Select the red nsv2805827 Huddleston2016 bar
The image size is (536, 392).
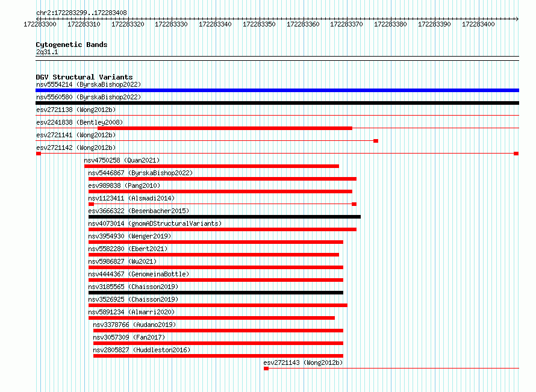218,356
